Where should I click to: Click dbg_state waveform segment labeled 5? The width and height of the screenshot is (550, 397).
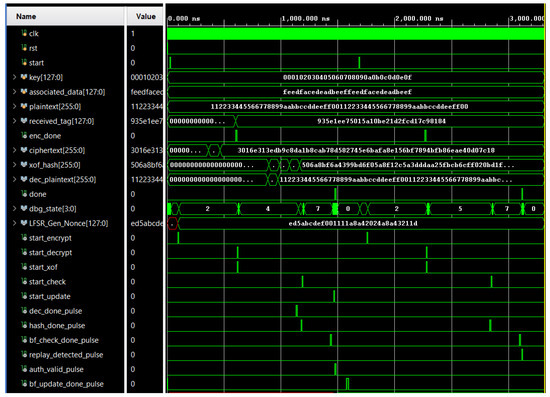(460, 209)
